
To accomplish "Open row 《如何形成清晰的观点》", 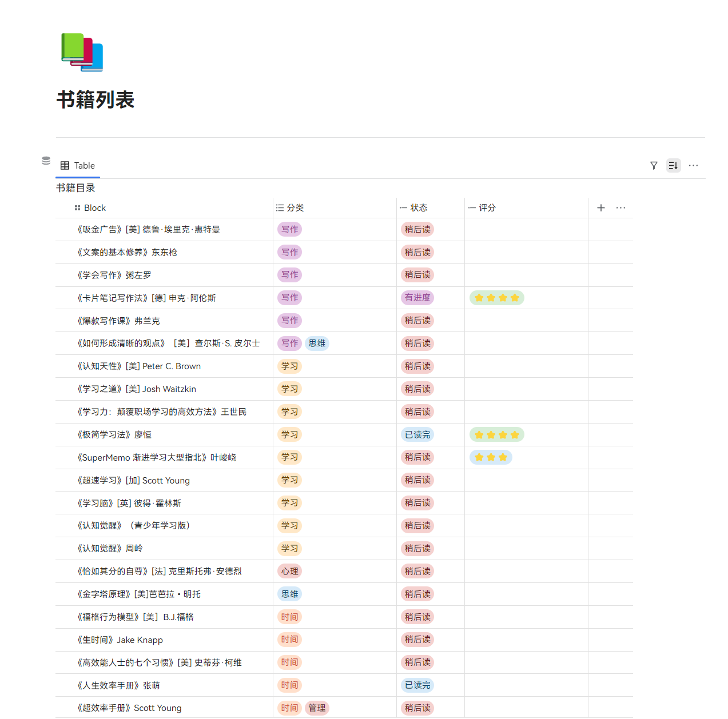I will click(x=169, y=343).
